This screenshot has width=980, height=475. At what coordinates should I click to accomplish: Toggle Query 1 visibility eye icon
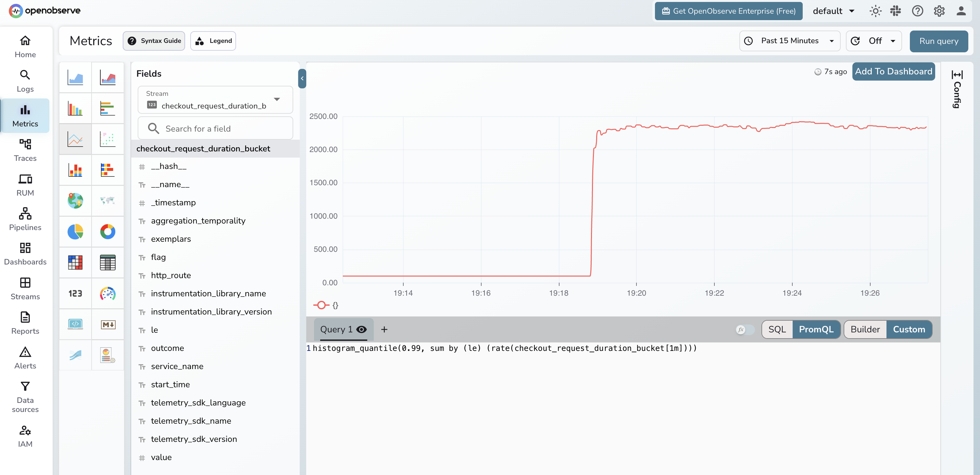pyautogui.click(x=361, y=329)
